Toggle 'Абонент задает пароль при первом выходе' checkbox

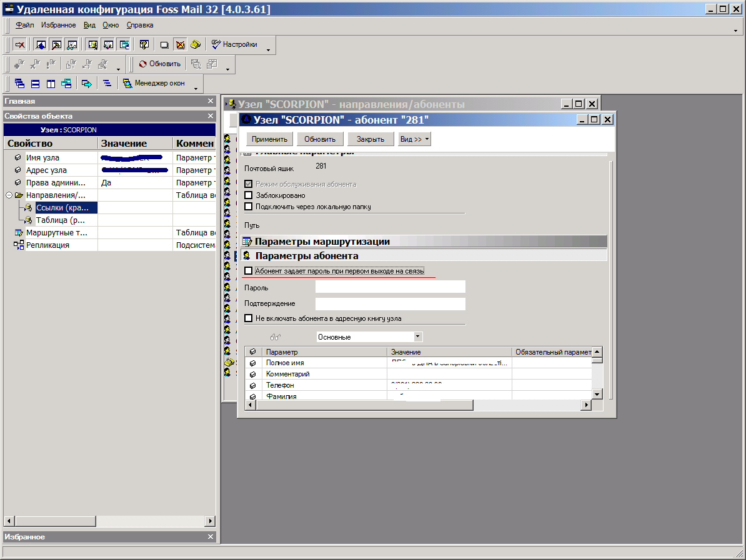249,271
